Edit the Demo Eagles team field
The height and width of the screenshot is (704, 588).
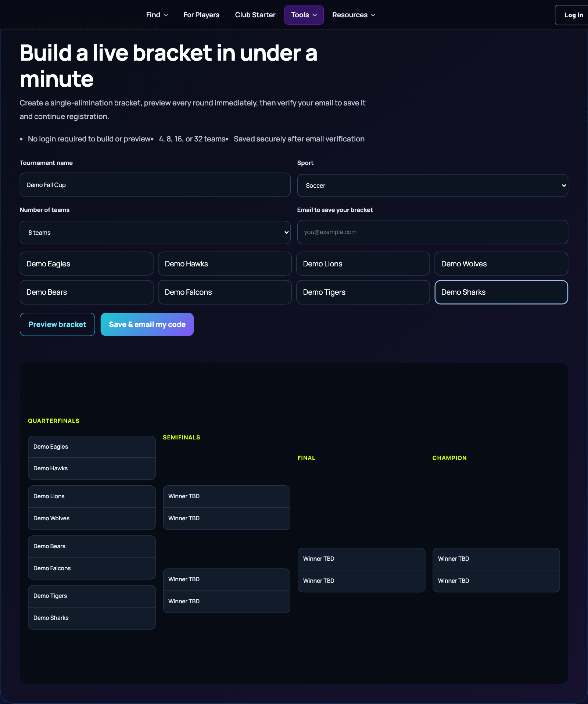(86, 263)
